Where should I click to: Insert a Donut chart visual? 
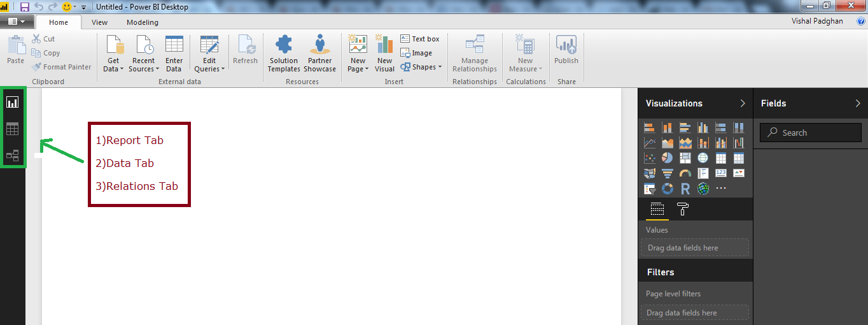click(668, 189)
